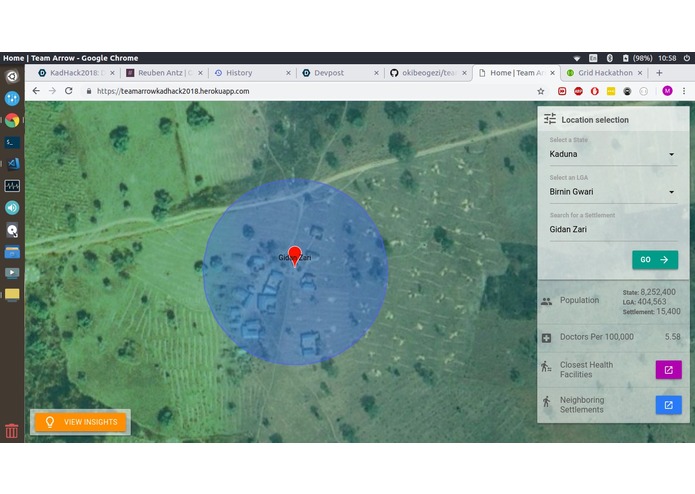The height and width of the screenshot is (494, 695).
Task: Click the browser back arrow
Action: pos(36,91)
